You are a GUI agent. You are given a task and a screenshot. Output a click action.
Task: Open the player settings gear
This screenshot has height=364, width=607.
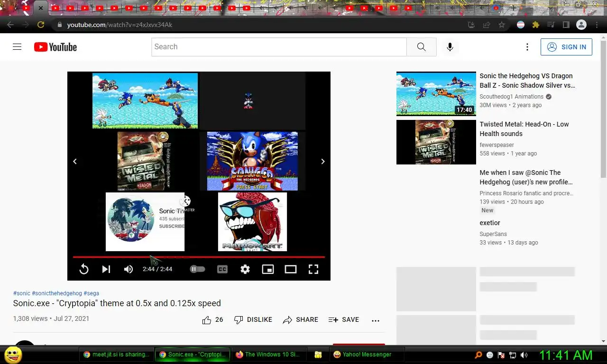coord(245,269)
